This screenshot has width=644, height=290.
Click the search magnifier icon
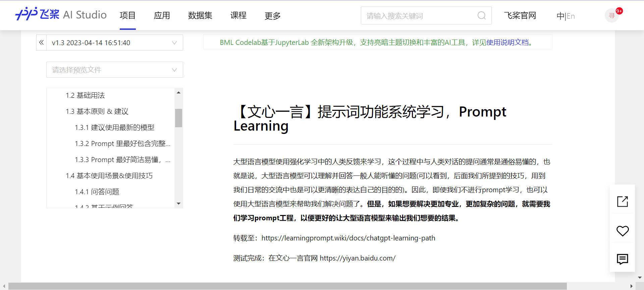481,15
